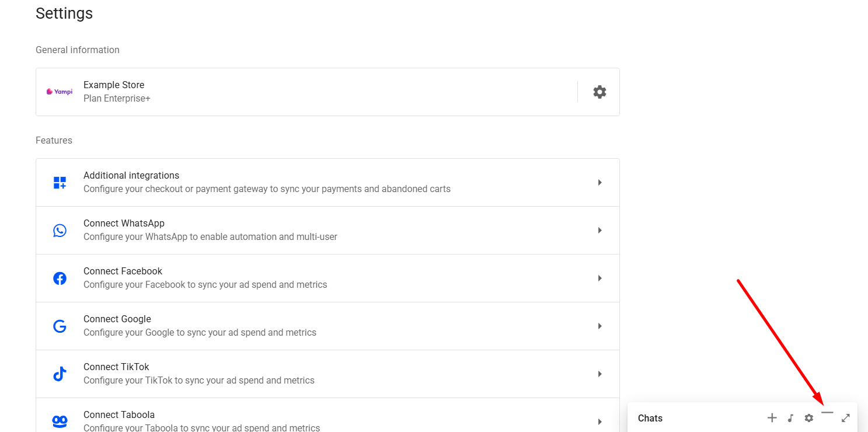Start a new chat with plus icon
The image size is (868, 432).
click(772, 418)
